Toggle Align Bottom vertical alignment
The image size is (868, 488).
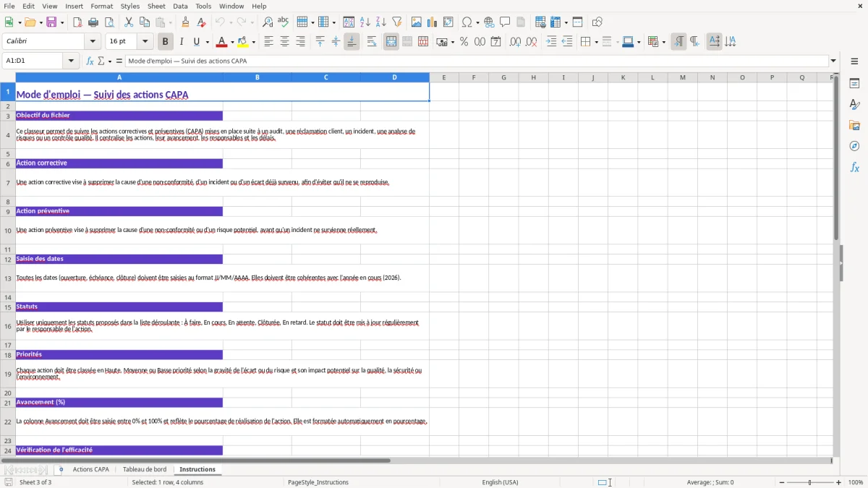click(352, 42)
